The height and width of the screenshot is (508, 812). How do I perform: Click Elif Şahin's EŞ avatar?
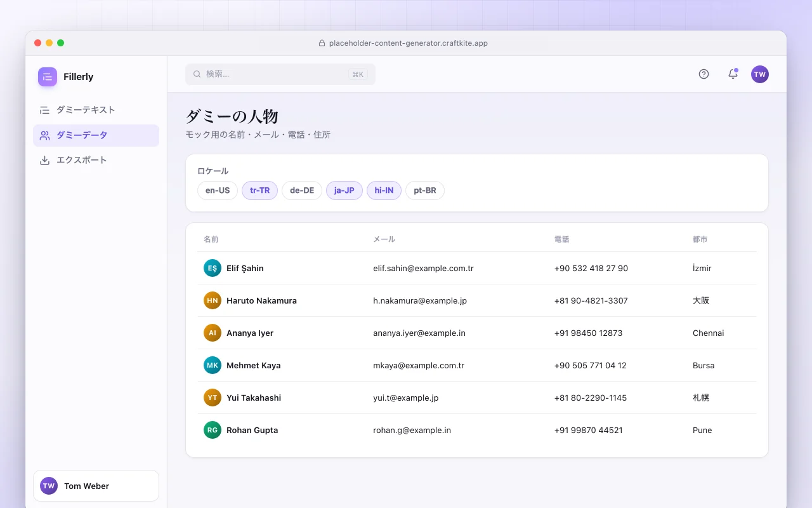click(x=213, y=268)
